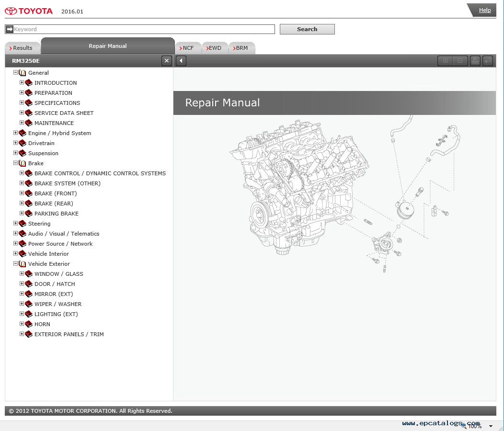Click the open book icon next to General
Viewport: 504px width, 431px height.
pyautogui.click(x=23, y=73)
